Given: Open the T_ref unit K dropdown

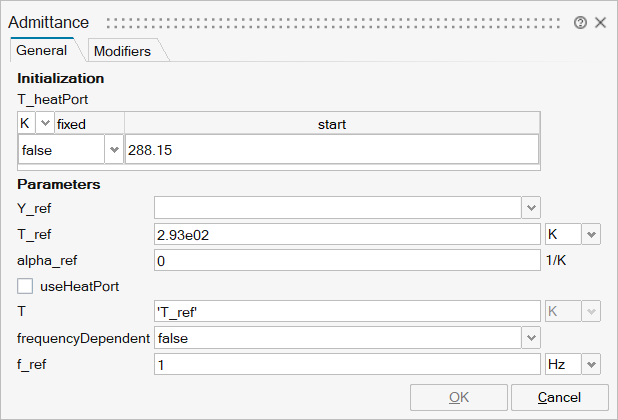Looking at the screenshot, I should pyautogui.click(x=590, y=234).
